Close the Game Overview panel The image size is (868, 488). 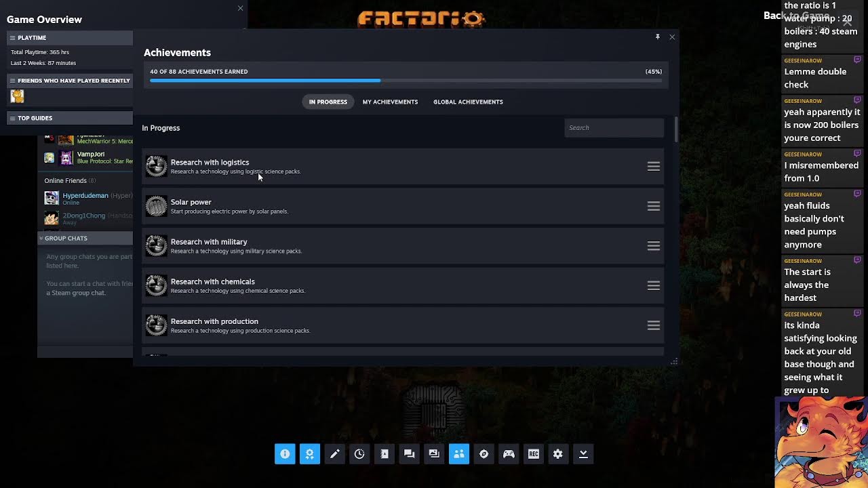(x=240, y=8)
